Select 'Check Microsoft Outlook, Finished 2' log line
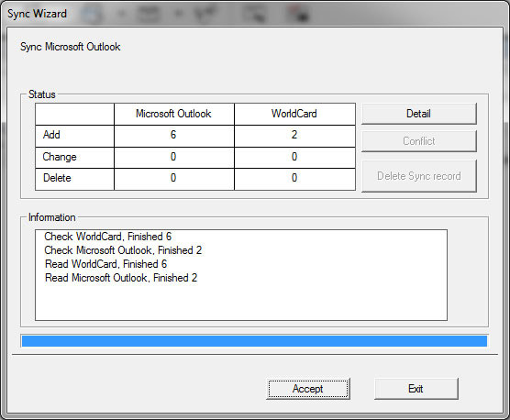 coord(123,250)
